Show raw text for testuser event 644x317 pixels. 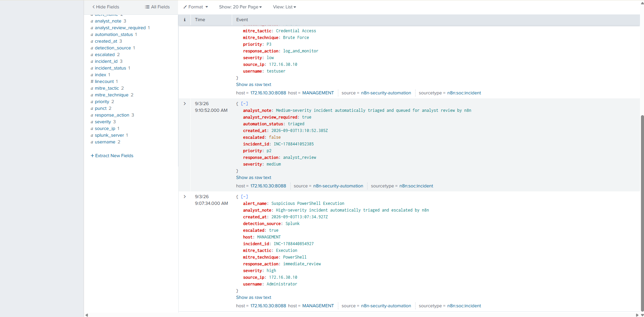point(254,85)
